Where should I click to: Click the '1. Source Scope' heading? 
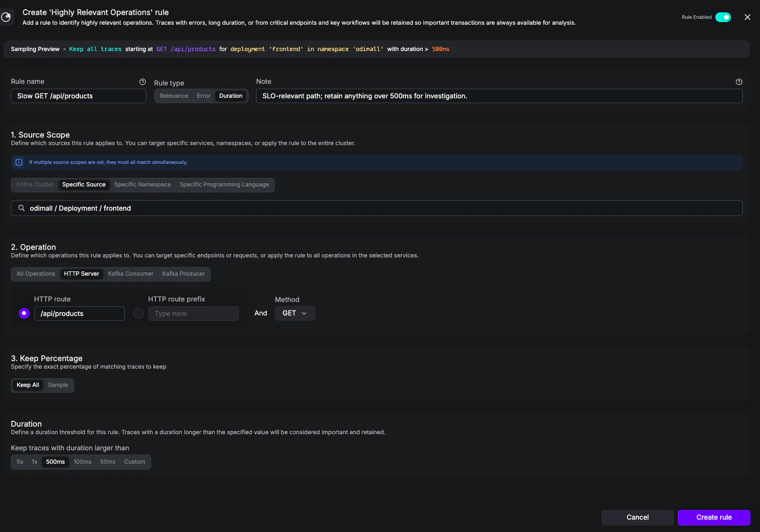(40, 135)
